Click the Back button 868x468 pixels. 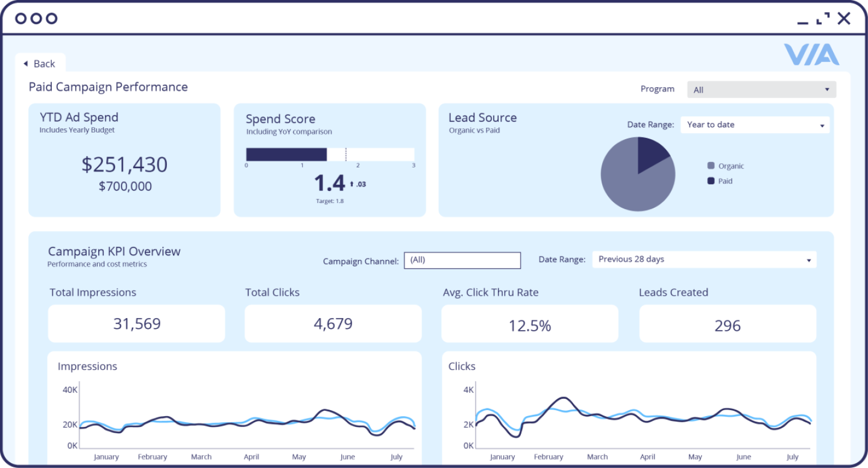[40, 63]
